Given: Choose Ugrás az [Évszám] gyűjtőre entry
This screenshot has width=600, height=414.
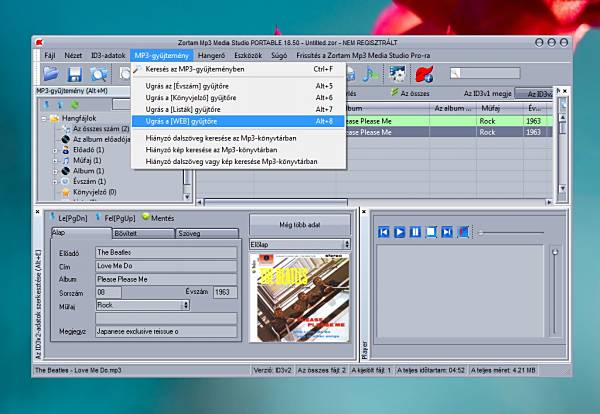Looking at the screenshot, I should tap(238, 86).
